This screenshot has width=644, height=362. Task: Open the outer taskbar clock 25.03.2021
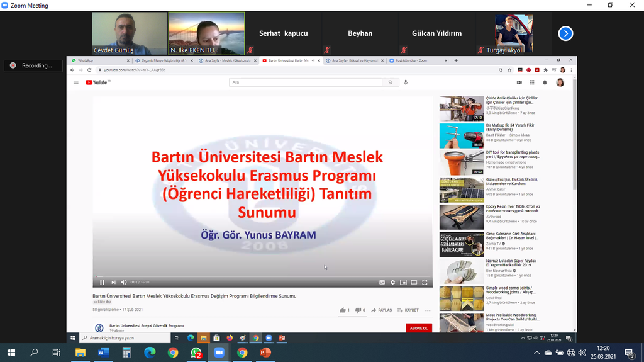603,353
